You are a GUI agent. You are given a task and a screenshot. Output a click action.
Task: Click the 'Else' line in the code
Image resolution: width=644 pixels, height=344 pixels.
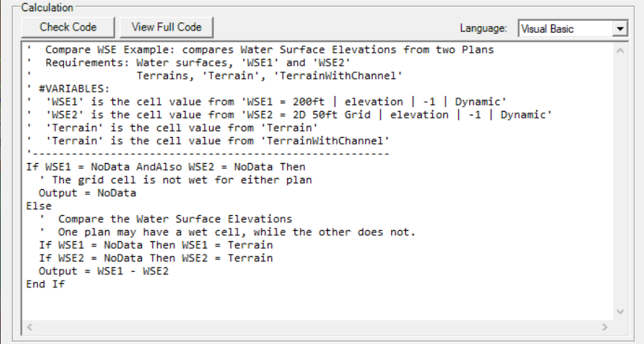pos(36,206)
